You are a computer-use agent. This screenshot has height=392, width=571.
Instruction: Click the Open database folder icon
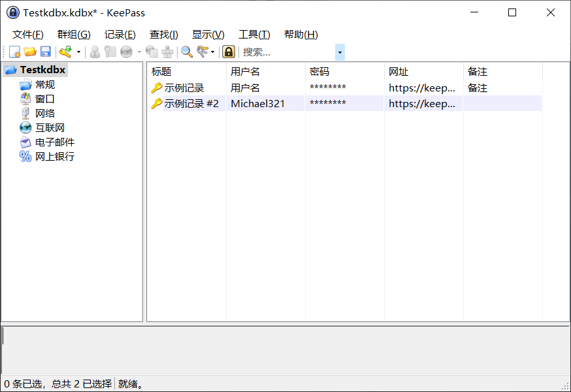pos(30,52)
